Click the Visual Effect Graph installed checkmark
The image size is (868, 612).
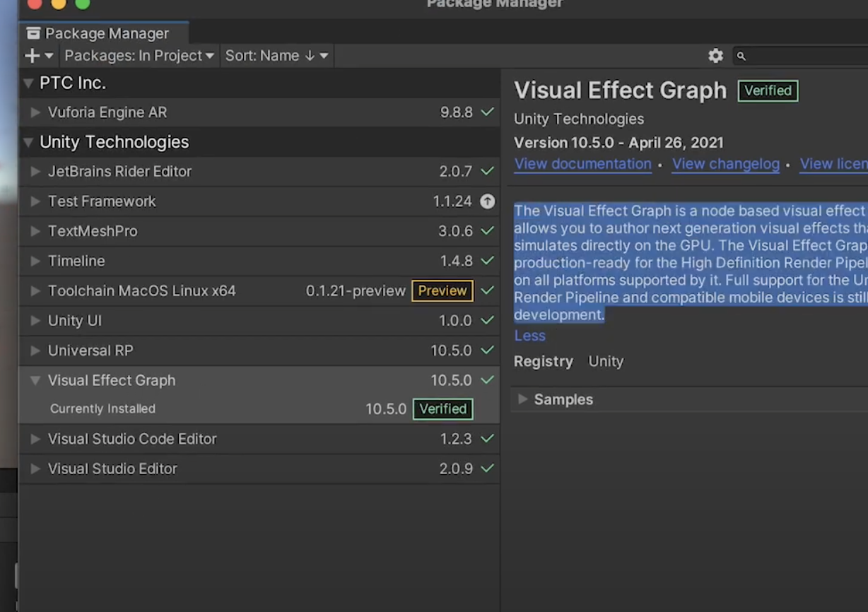[488, 380]
